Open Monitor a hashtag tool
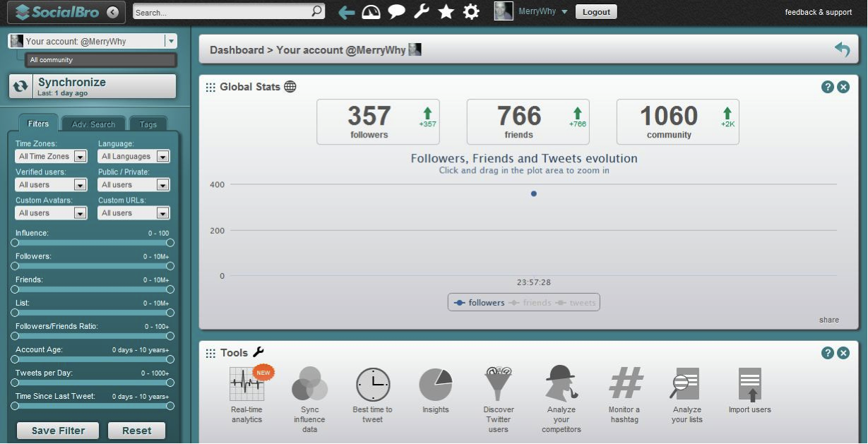The height and width of the screenshot is (444, 868). 624,395
